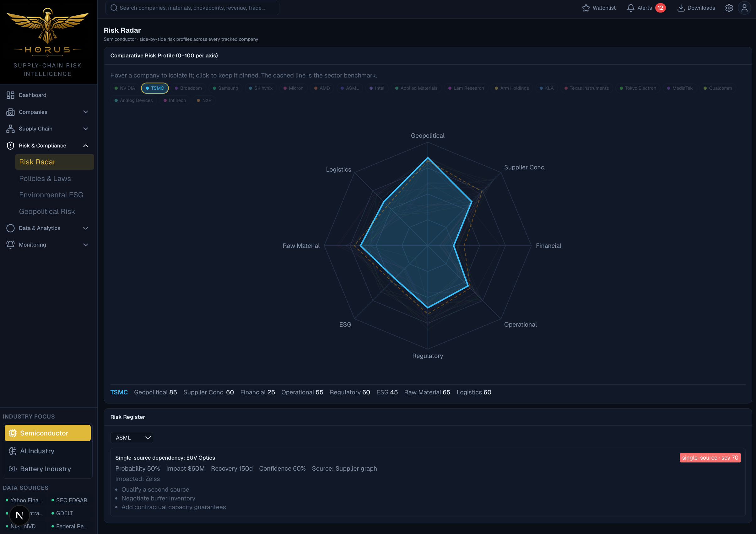This screenshot has width=756, height=534.
Task: Toggle the Applied Materials chip
Action: point(416,88)
